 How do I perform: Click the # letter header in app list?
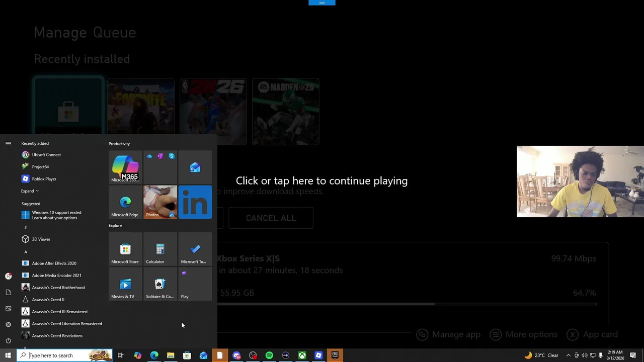[26, 227]
